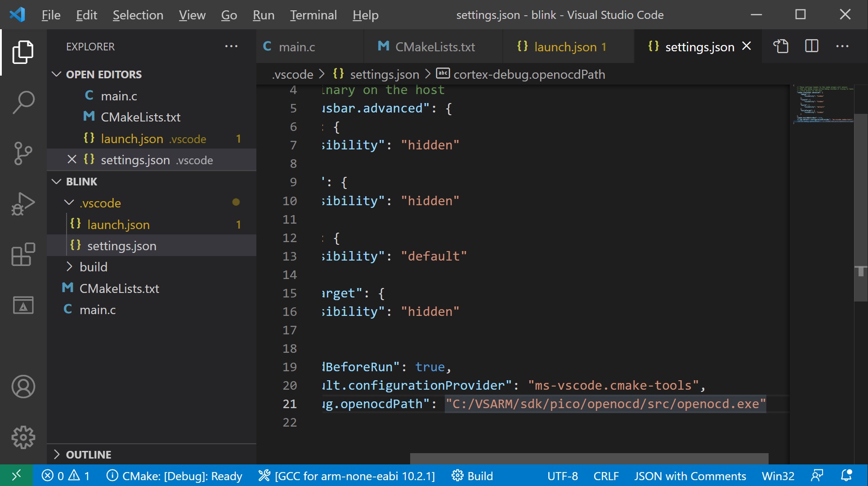Open the View menu
The width and height of the screenshot is (868, 486).
(x=192, y=15)
